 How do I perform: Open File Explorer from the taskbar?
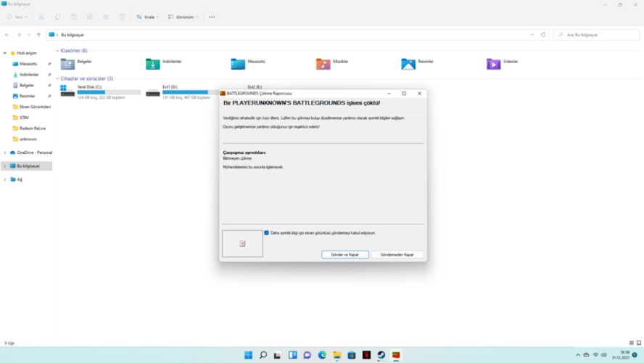[x=337, y=355]
